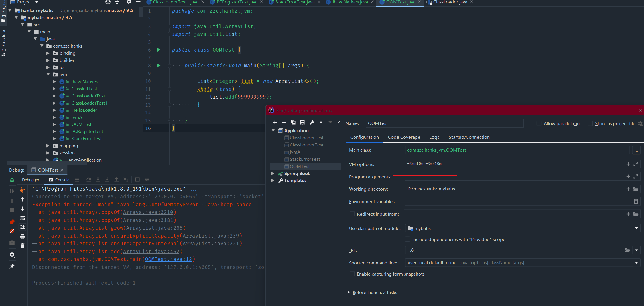Open the Startup/Connection tab
This screenshot has height=306, width=644.
point(469,137)
